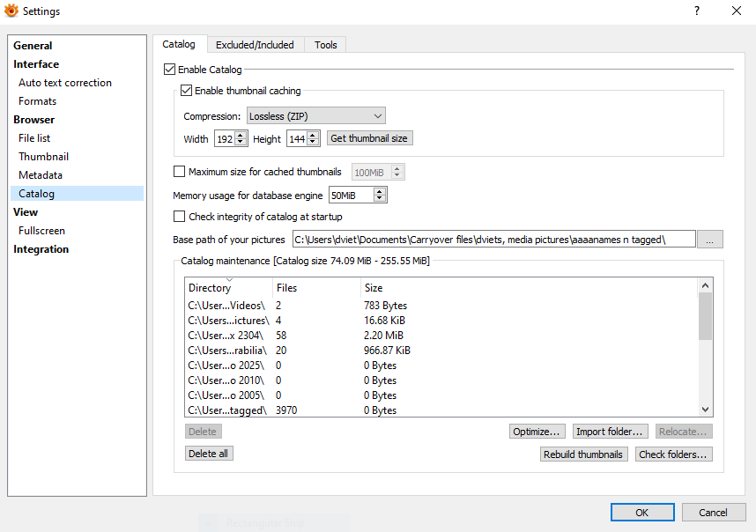756x532 pixels.
Task: Toggle Enable thumbnail caching checkbox
Action: click(187, 91)
